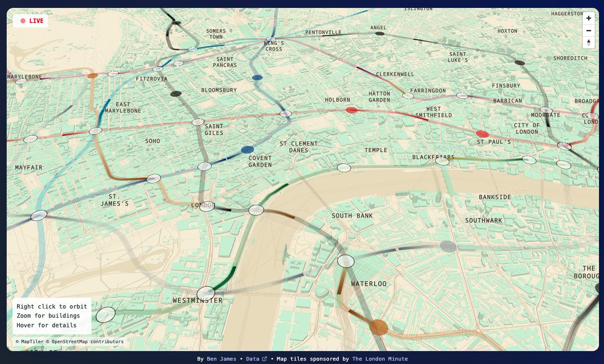
Task: Click the SOMERS TOWN map label
Action: (216, 34)
